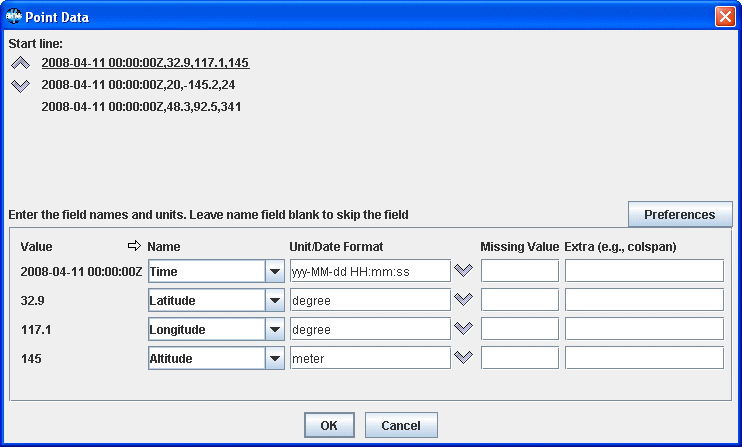Open unit choices chevron for the Altitude row
742x447 pixels.
pos(463,357)
